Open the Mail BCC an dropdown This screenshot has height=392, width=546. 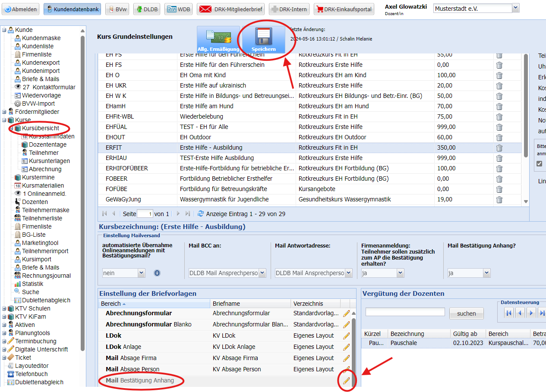(x=262, y=273)
